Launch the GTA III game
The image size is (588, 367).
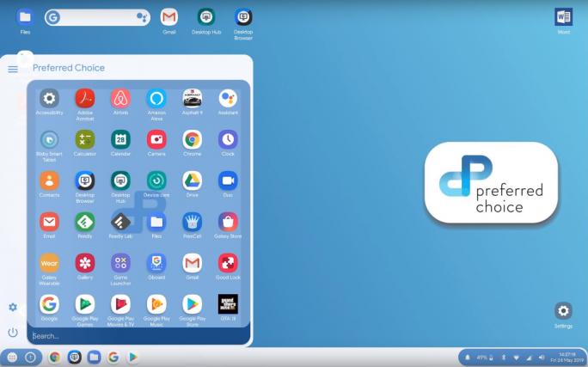tap(228, 304)
